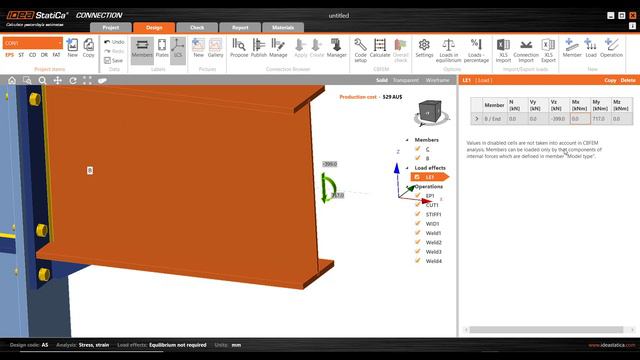
Task: Add a new Operation
Action: pos(611,48)
